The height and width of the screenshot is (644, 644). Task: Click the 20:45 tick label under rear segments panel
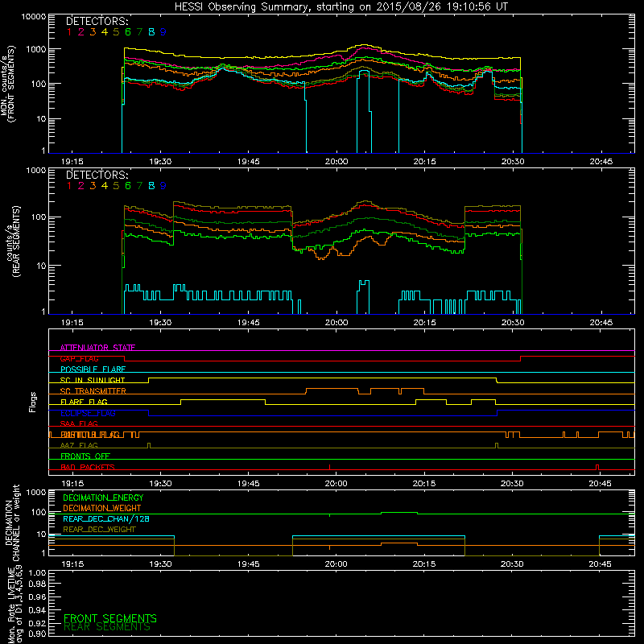click(x=601, y=323)
